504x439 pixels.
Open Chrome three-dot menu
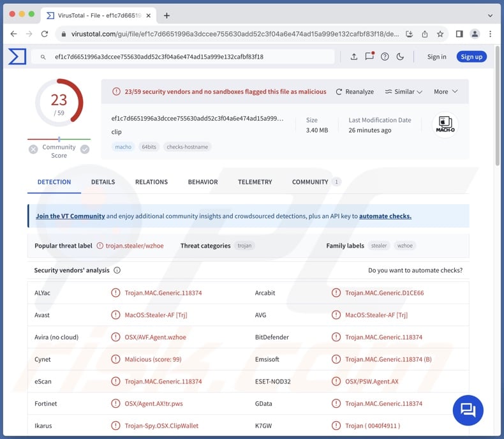(490, 34)
